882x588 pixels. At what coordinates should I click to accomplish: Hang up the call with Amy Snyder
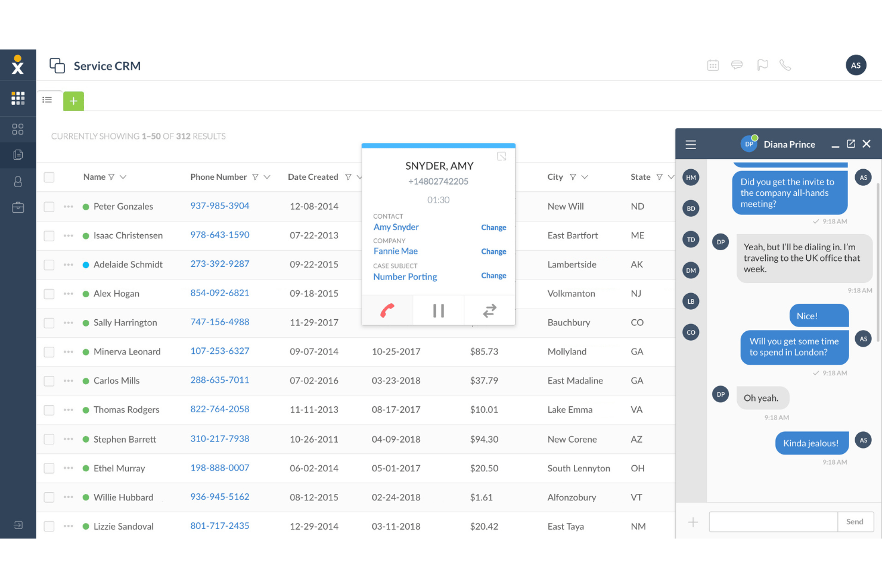387,310
